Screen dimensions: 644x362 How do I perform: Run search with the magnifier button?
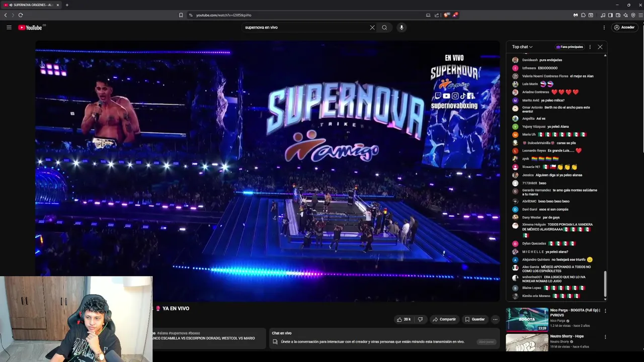click(x=384, y=28)
